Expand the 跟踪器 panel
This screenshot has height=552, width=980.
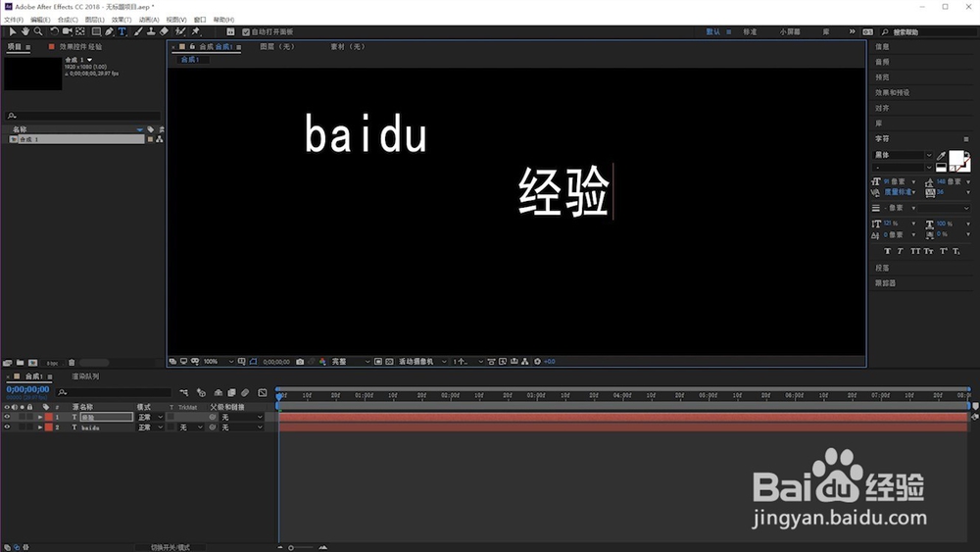click(885, 282)
